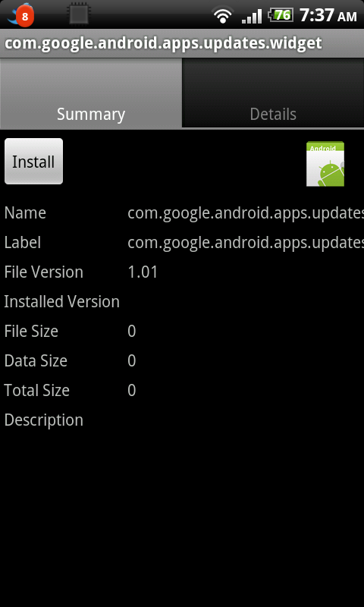Tap the File Size row
The width and height of the screenshot is (364, 607).
coord(182,332)
